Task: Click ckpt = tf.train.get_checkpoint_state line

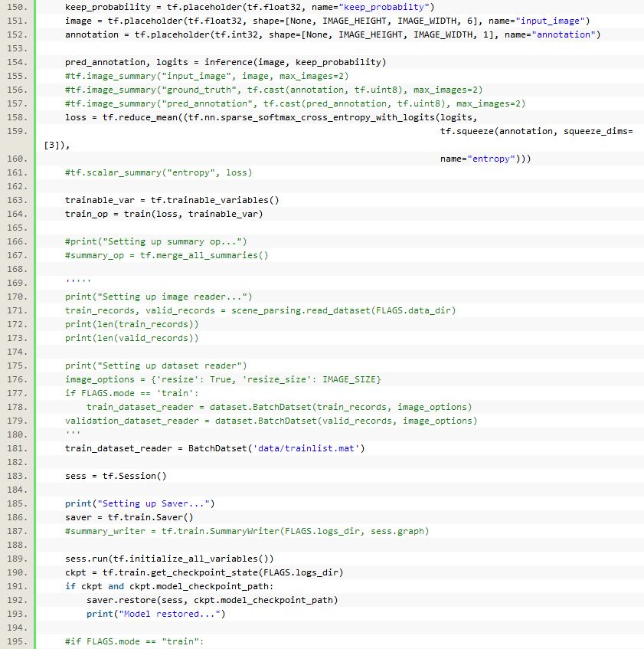Action: coord(204,573)
